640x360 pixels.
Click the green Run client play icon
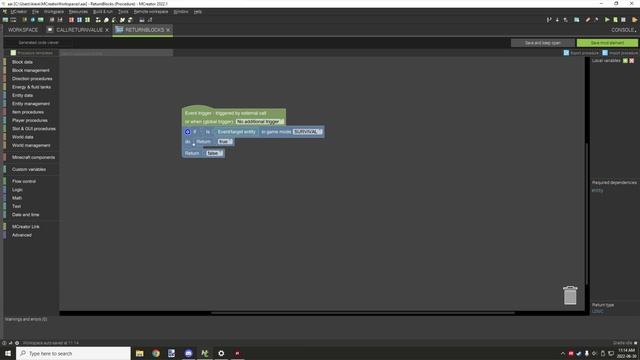(607, 20)
